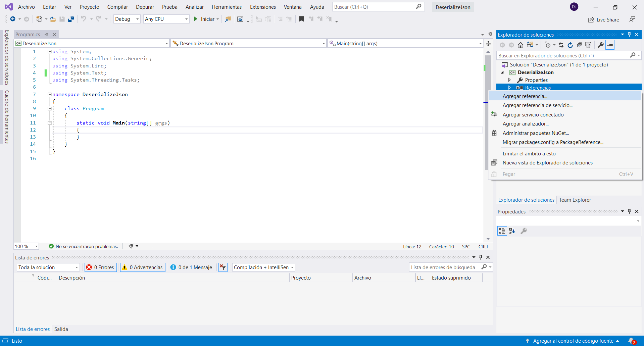This screenshot has height=346, width=644.
Task: Open the Any CPU platform dropdown
Action: (166, 19)
